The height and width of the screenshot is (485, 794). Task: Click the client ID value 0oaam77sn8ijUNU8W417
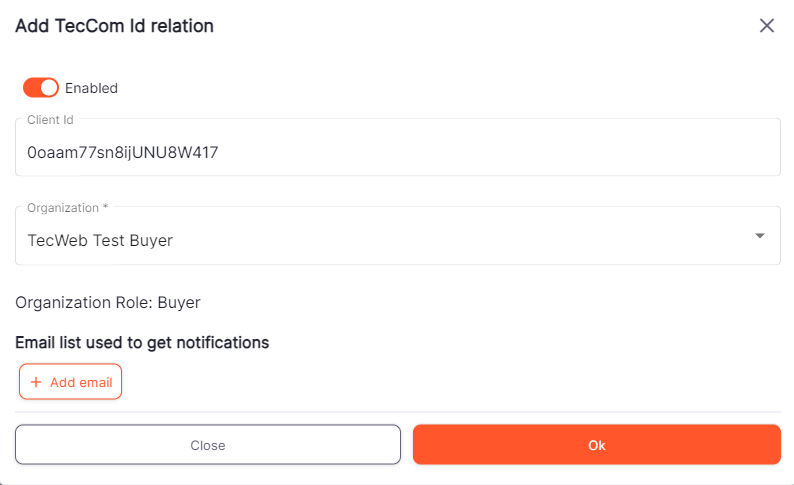[x=122, y=153]
